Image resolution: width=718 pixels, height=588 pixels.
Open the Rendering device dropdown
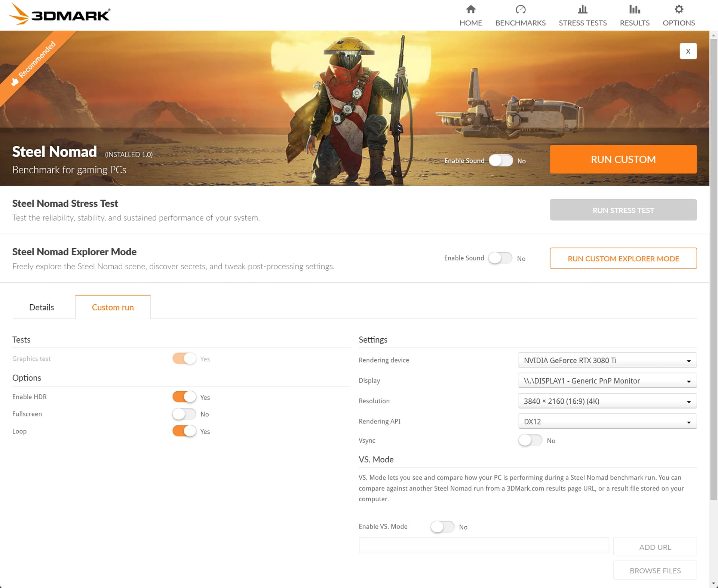[x=607, y=360]
